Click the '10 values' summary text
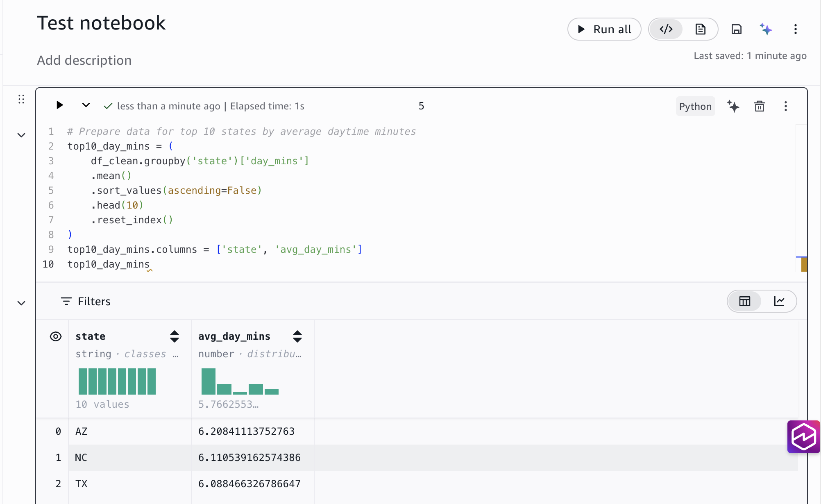This screenshot has width=821, height=504. 102,404
